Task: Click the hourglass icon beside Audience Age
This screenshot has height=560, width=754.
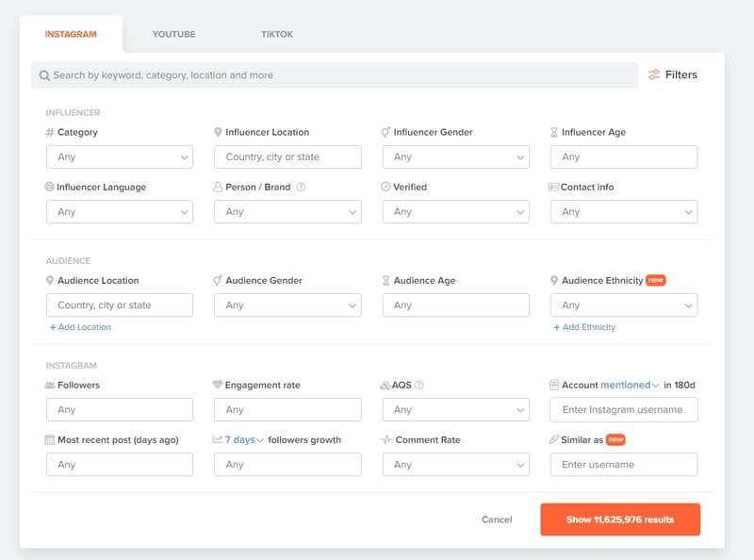Action: point(385,281)
